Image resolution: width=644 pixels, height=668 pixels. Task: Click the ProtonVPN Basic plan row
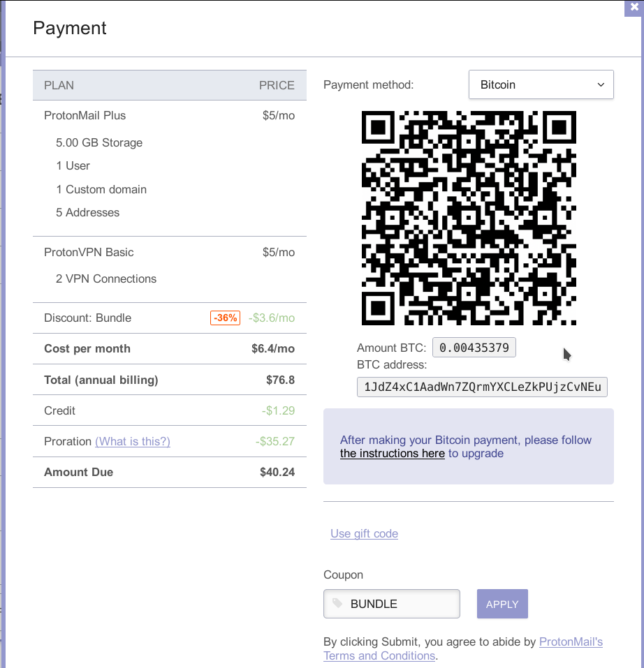click(x=170, y=252)
